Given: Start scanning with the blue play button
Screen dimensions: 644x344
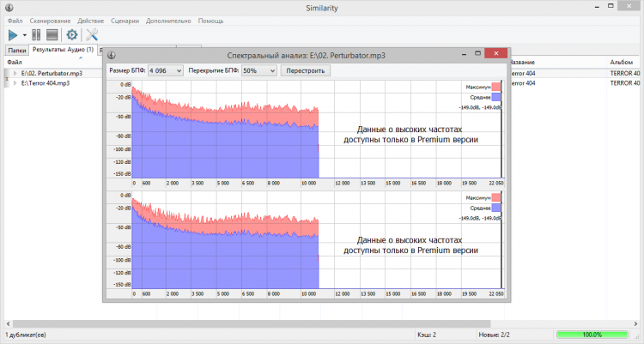Looking at the screenshot, I should (13, 35).
